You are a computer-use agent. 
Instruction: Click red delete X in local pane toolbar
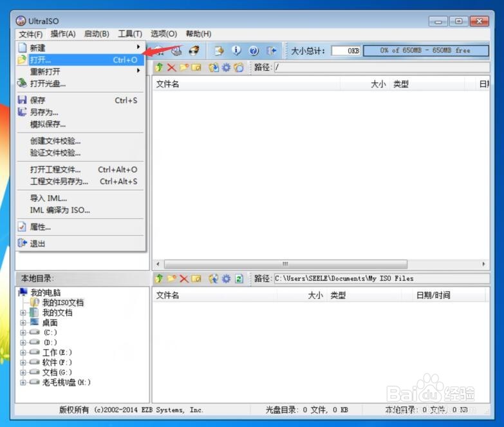[x=184, y=278]
